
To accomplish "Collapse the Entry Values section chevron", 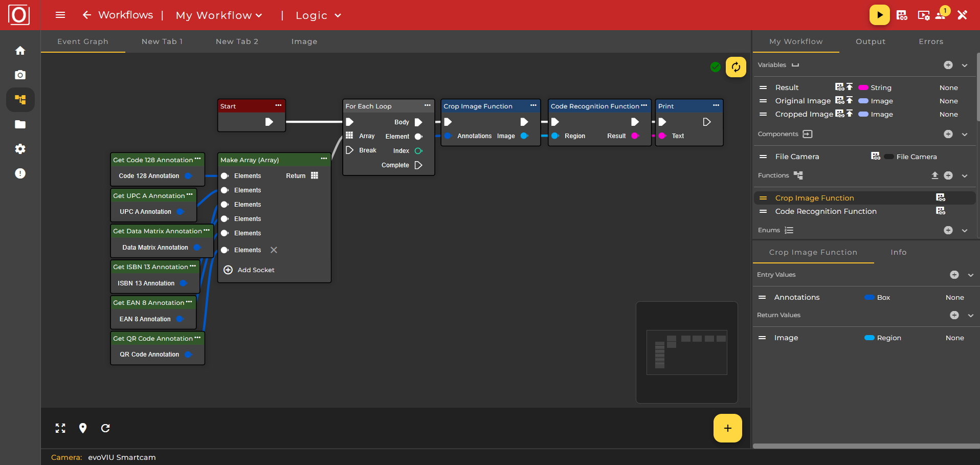I will tap(970, 275).
